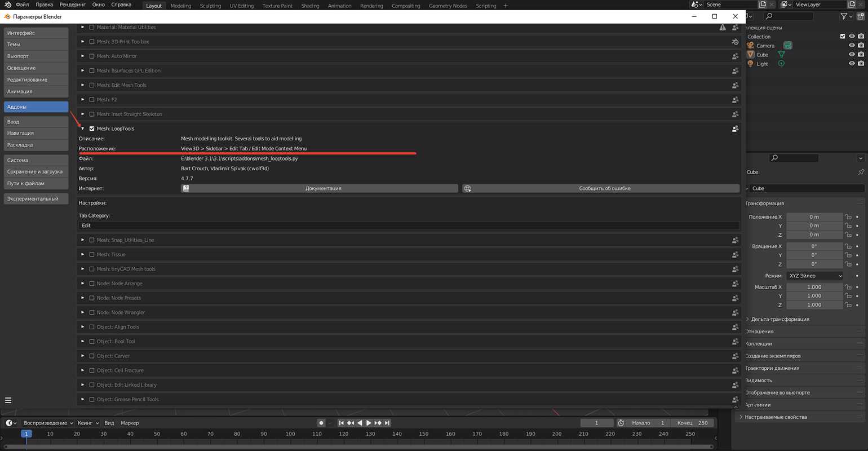Open the outliner filter funnel icon
868x451 pixels.
(844, 16)
